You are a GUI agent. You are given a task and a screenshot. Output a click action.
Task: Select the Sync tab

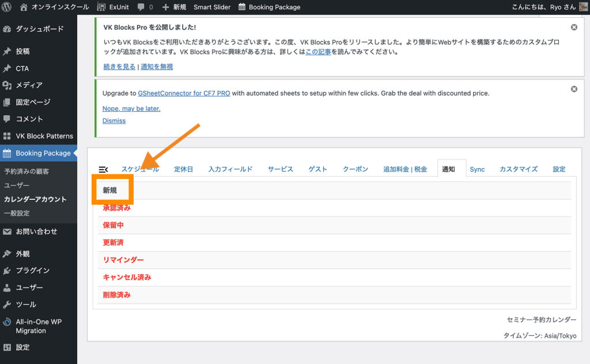coord(477,169)
